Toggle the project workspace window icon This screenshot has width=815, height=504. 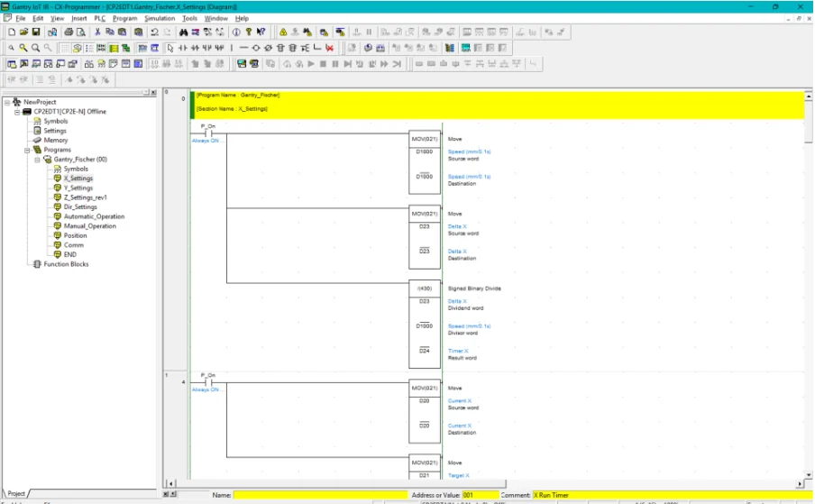12,64
